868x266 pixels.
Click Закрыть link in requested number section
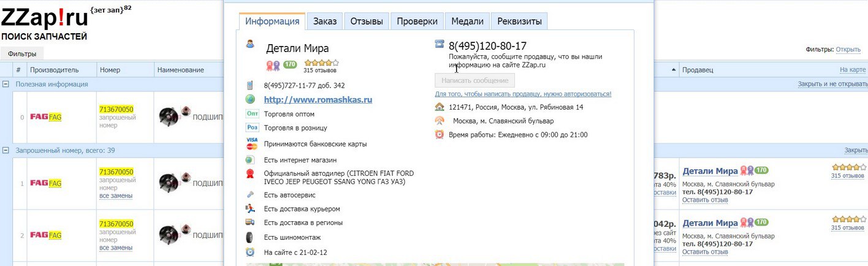click(856, 150)
